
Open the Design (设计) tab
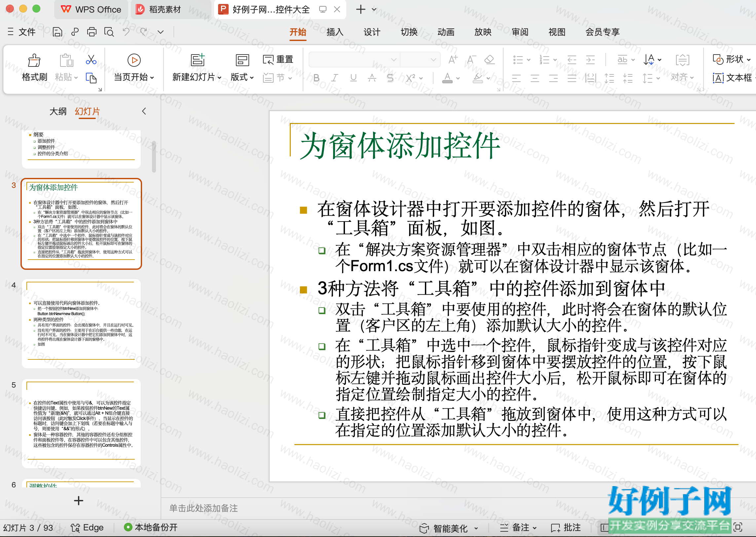pos(372,32)
